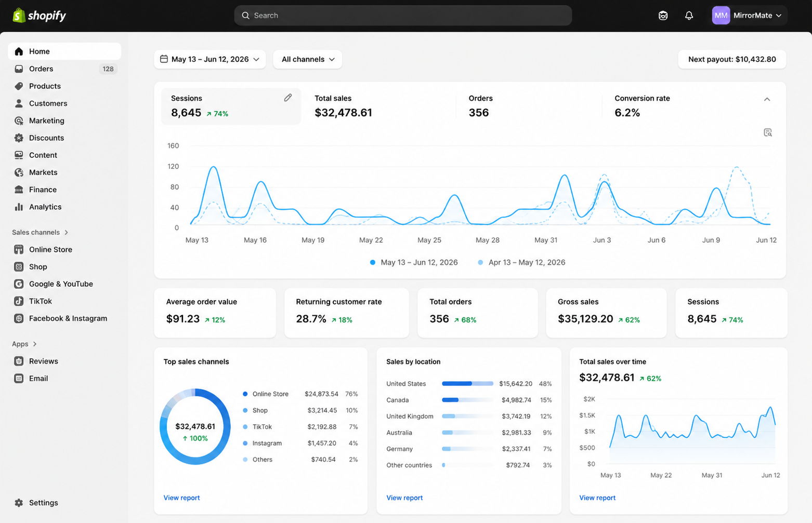This screenshot has width=812, height=523.
Task: Click the Customers person icon
Action: point(19,103)
